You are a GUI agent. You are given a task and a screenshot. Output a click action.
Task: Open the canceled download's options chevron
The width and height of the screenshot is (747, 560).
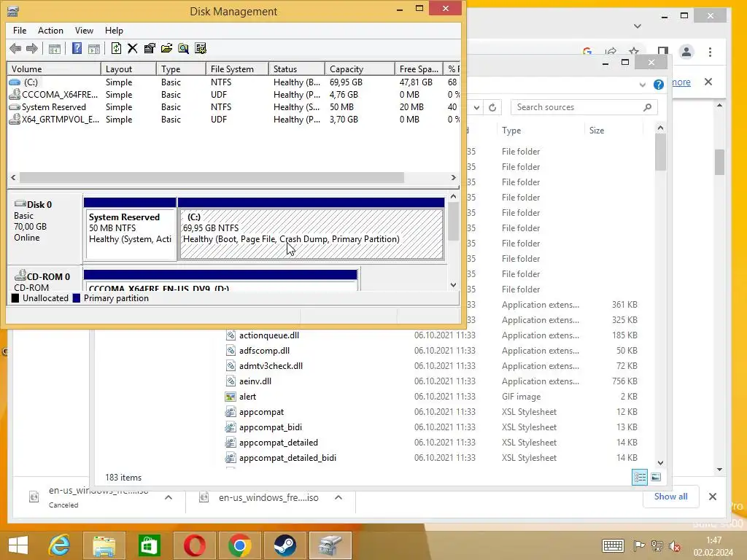click(x=169, y=497)
